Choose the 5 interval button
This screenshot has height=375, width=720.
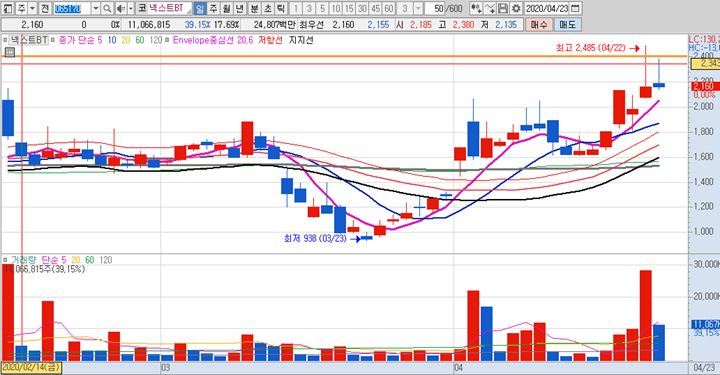[x=323, y=8]
